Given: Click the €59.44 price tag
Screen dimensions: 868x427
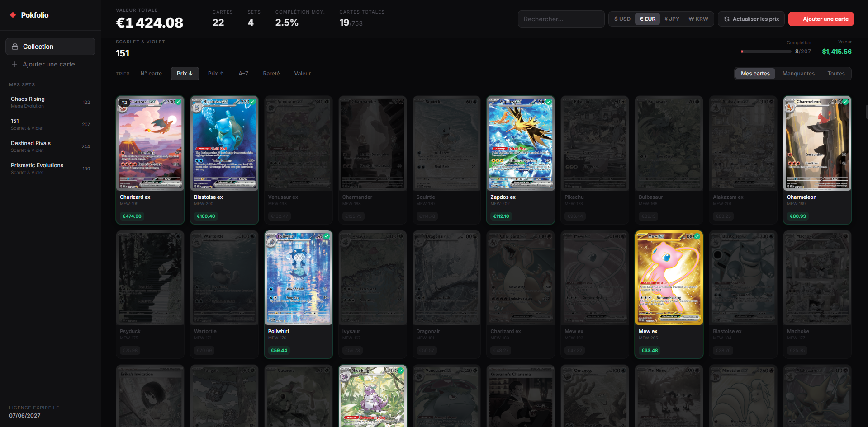Looking at the screenshot, I should point(279,350).
